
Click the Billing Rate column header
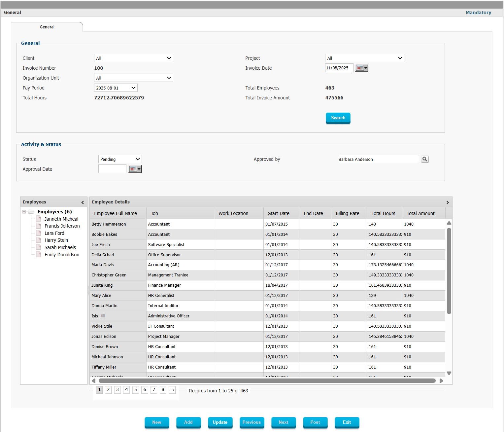pyautogui.click(x=349, y=213)
